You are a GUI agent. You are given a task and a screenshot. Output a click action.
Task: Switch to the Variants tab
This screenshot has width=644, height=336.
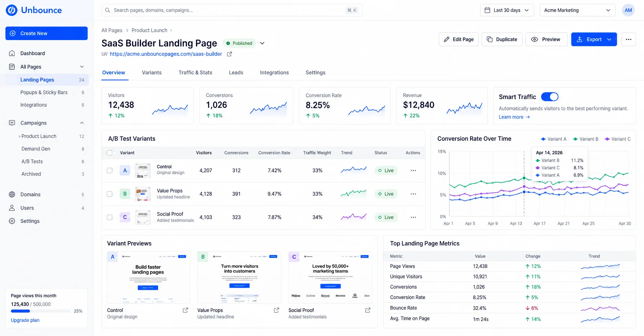coord(152,73)
